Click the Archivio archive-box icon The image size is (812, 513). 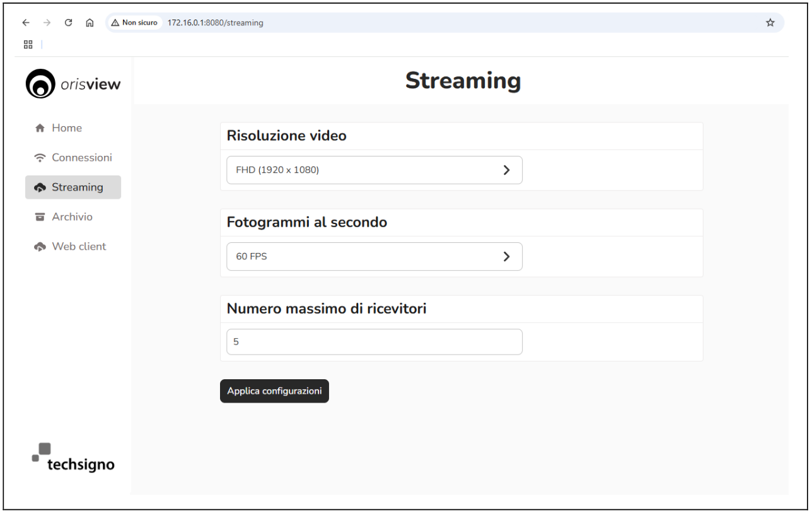click(39, 216)
